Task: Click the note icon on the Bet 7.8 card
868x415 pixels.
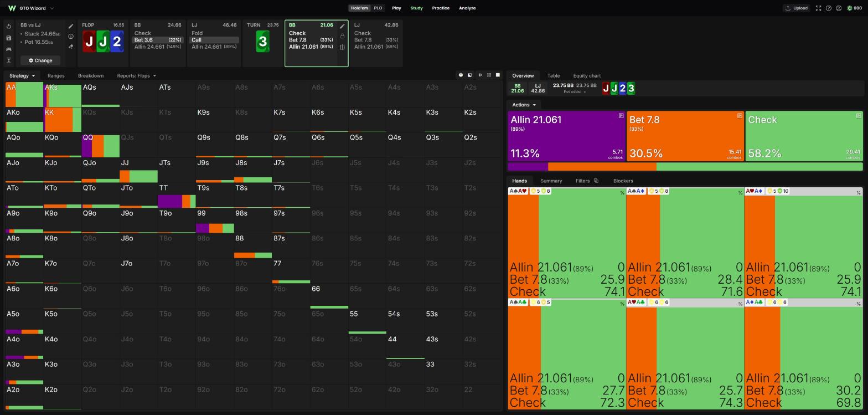Action: 740,116
